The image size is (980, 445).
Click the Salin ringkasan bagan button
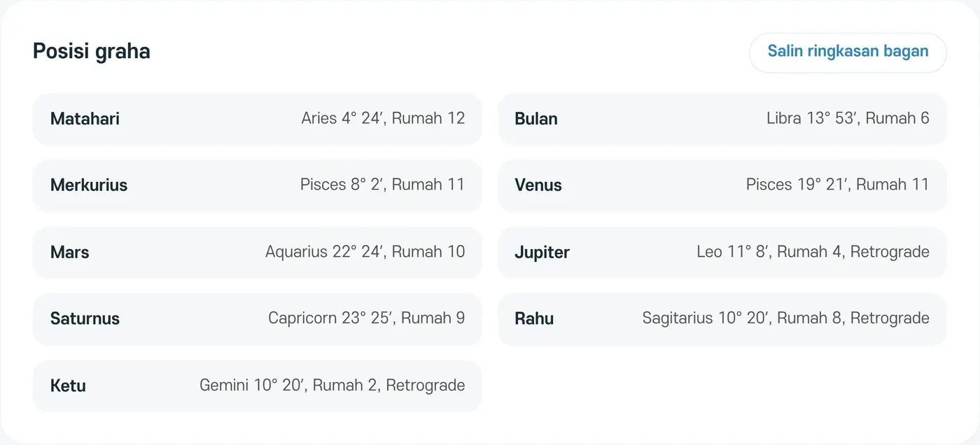click(848, 52)
